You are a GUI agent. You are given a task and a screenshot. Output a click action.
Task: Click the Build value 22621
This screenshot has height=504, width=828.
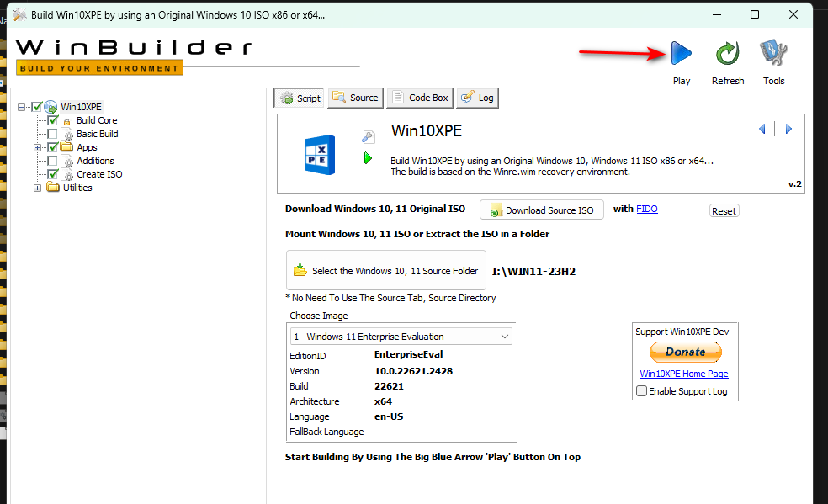pyautogui.click(x=390, y=386)
